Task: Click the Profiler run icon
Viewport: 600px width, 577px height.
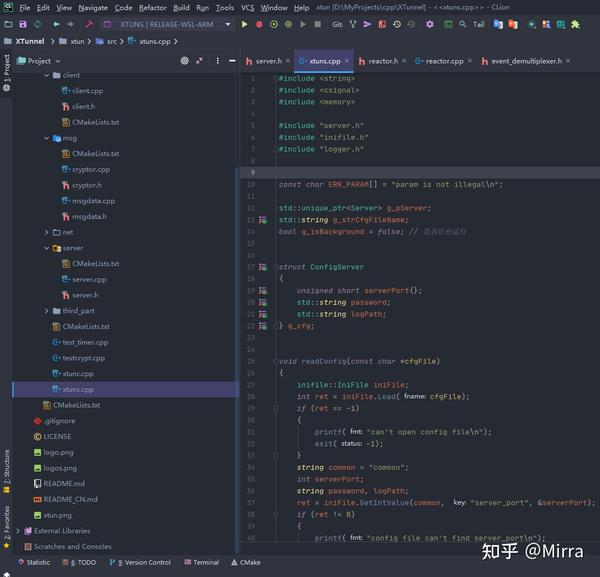Action: (x=289, y=24)
